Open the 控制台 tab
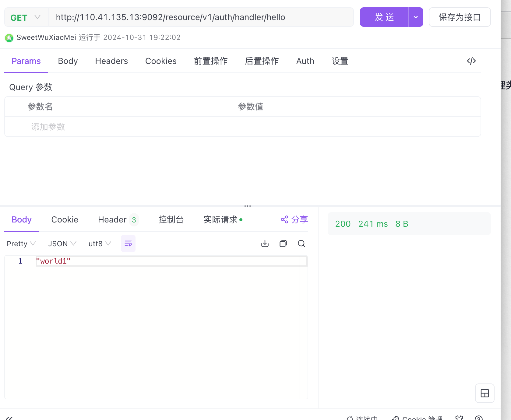This screenshot has width=511, height=420. [x=171, y=220]
